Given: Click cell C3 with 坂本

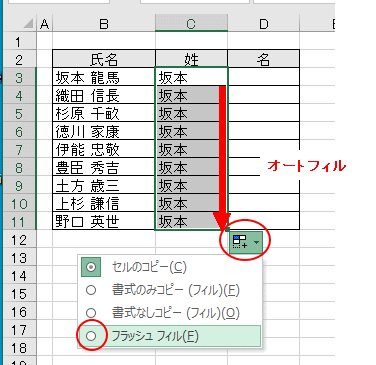Looking at the screenshot, I should [x=191, y=77].
